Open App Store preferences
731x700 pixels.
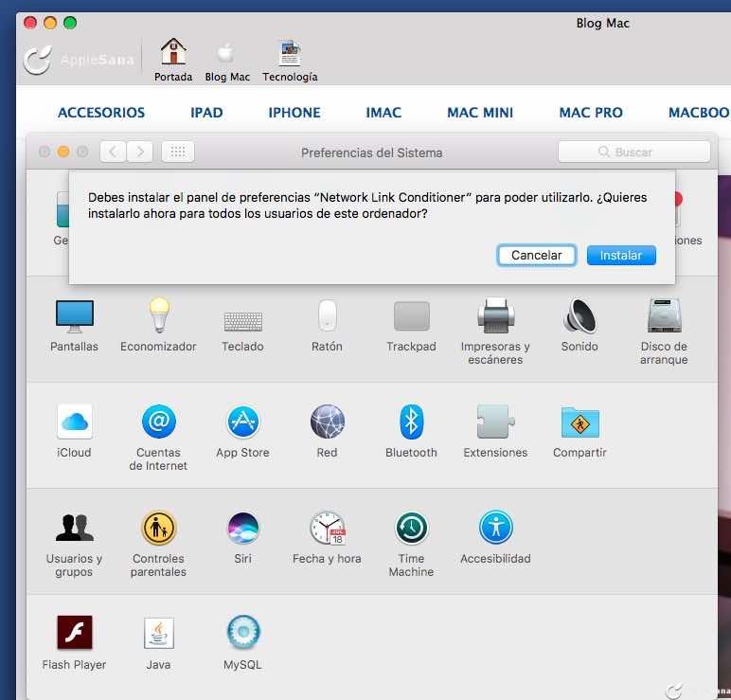[x=243, y=431]
